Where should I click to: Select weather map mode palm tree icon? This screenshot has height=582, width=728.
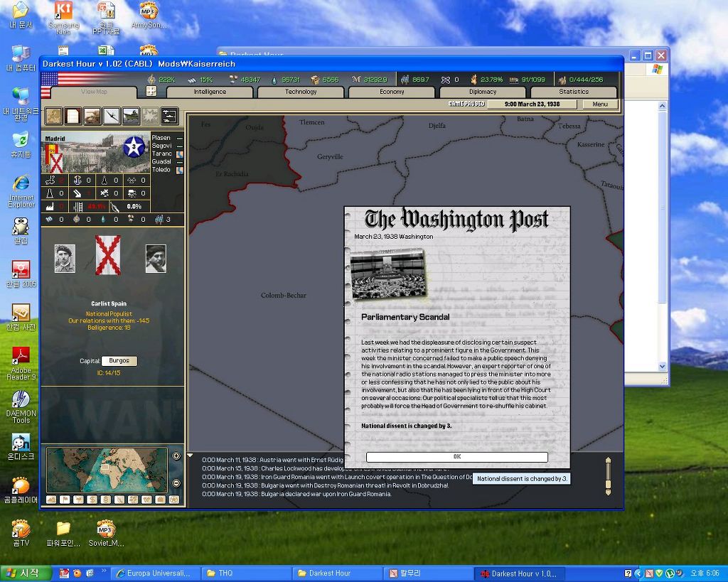(x=78, y=500)
